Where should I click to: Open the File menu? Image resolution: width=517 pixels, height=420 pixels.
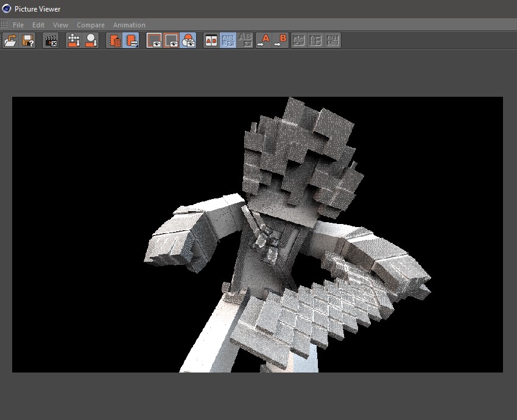coord(18,25)
